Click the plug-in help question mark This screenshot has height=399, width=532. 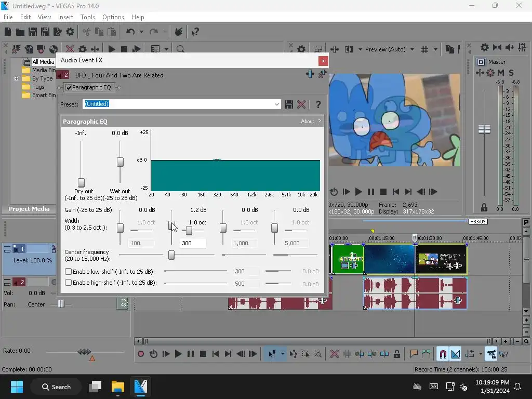click(x=318, y=104)
